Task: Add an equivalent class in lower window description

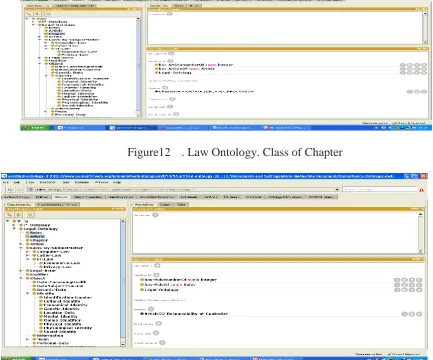Action: (x=157, y=265)
